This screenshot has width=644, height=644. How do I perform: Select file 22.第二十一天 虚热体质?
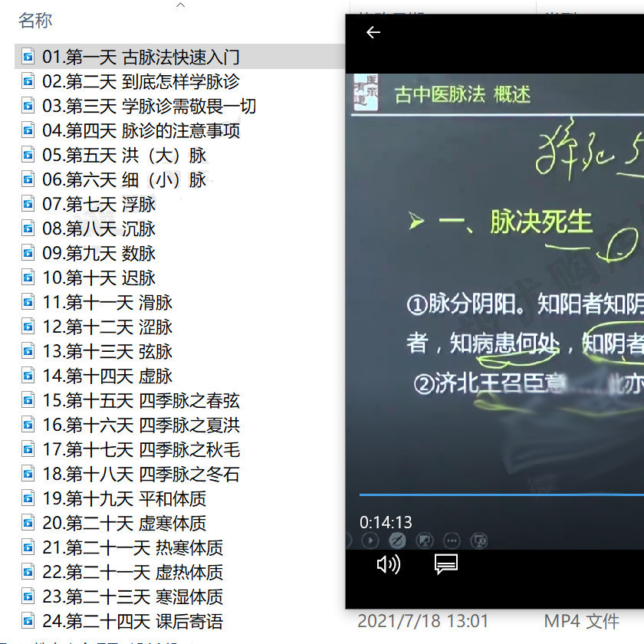coord(133,573)
